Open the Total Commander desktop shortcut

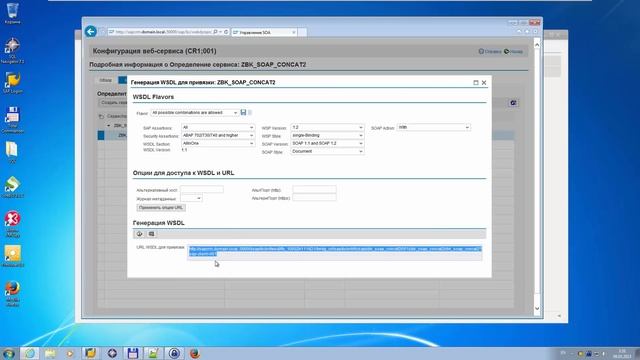(x=12, y=120)
